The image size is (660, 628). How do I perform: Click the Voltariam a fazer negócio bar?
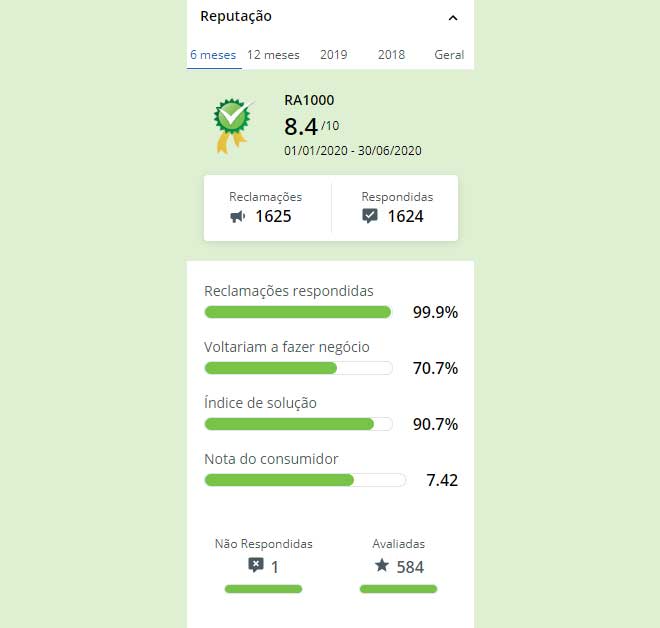tap(298, 368)
